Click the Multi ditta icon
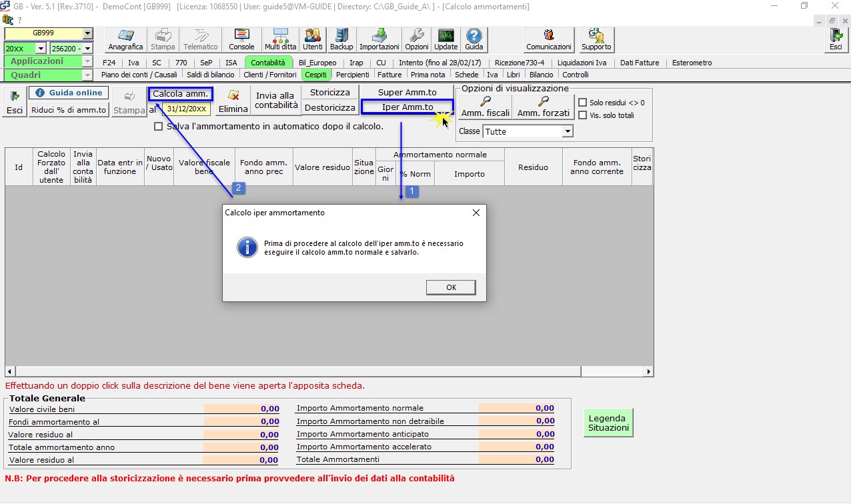Viewport: 851px width, 504px height. 280,40
